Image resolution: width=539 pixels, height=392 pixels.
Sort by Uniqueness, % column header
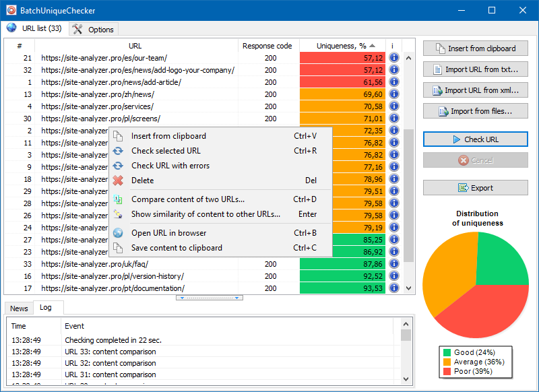coord(342,46)
